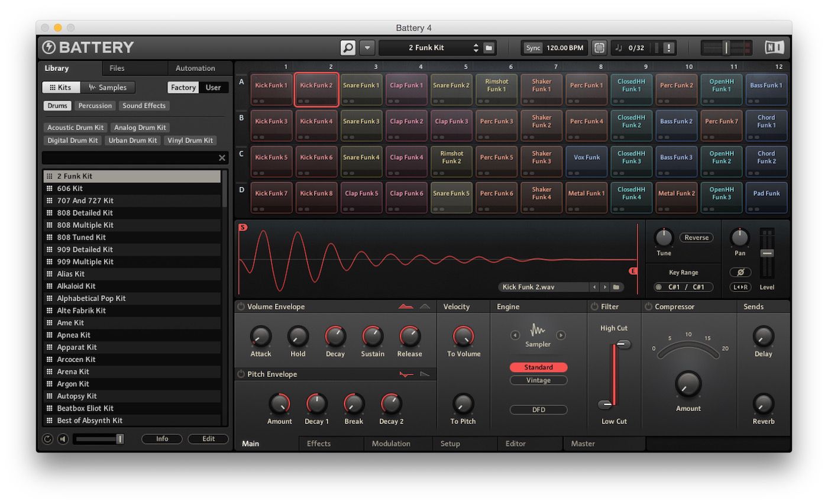Click the Attack knob

tap(260, 336)
